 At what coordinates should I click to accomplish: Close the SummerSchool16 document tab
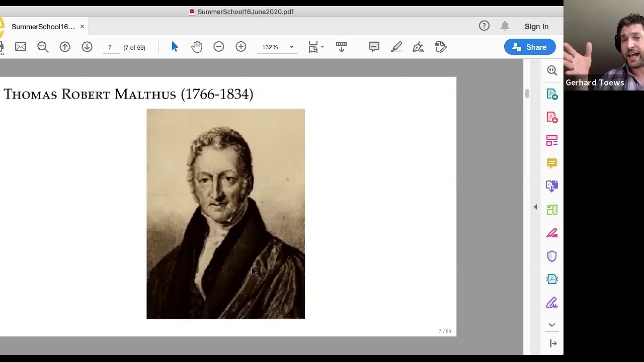click(82, 26)
